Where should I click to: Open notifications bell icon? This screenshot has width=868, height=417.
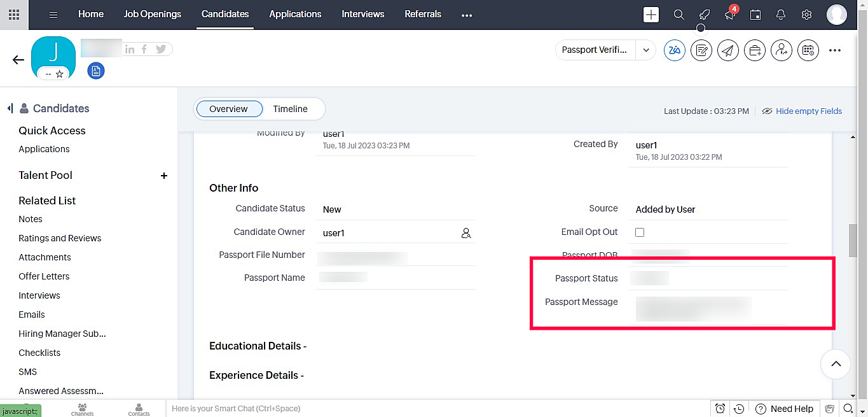point(781,15)
